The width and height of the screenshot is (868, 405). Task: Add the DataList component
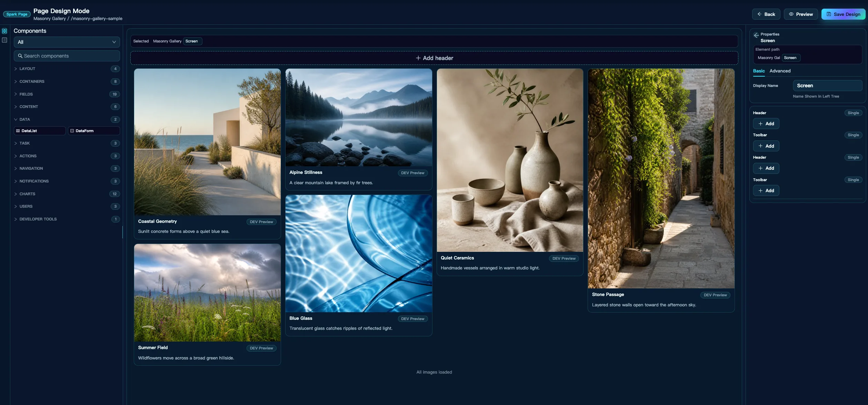(40, 131)
